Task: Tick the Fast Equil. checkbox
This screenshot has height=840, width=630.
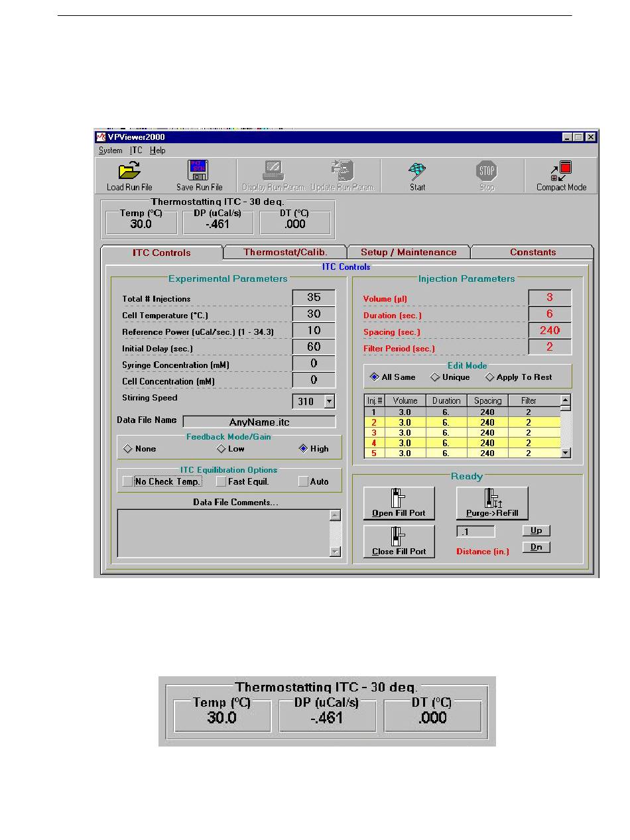Action: pyautogui.click(x=221, y=481)
